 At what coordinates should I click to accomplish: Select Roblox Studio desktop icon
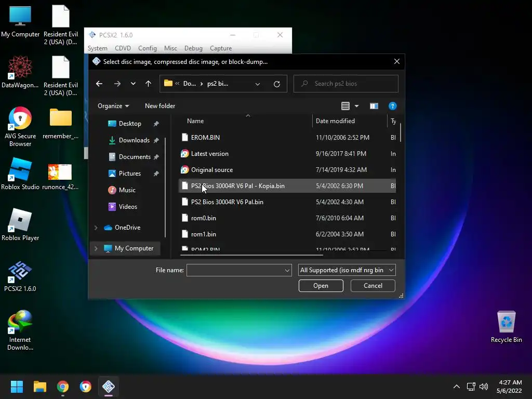(20, 174)
